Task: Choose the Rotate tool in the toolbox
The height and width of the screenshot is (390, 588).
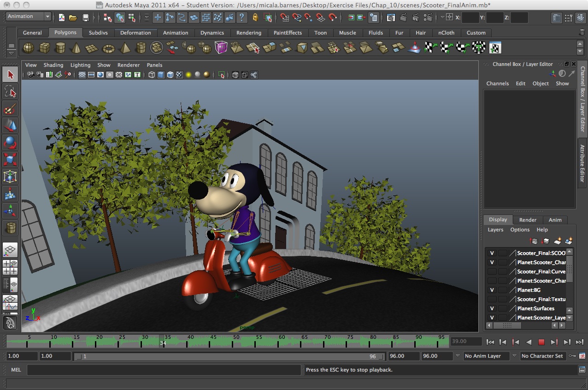Action: point(10,142)
